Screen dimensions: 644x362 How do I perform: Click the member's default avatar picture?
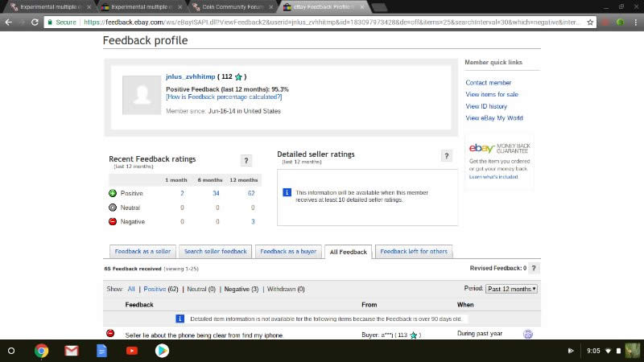tap(142, 95)
